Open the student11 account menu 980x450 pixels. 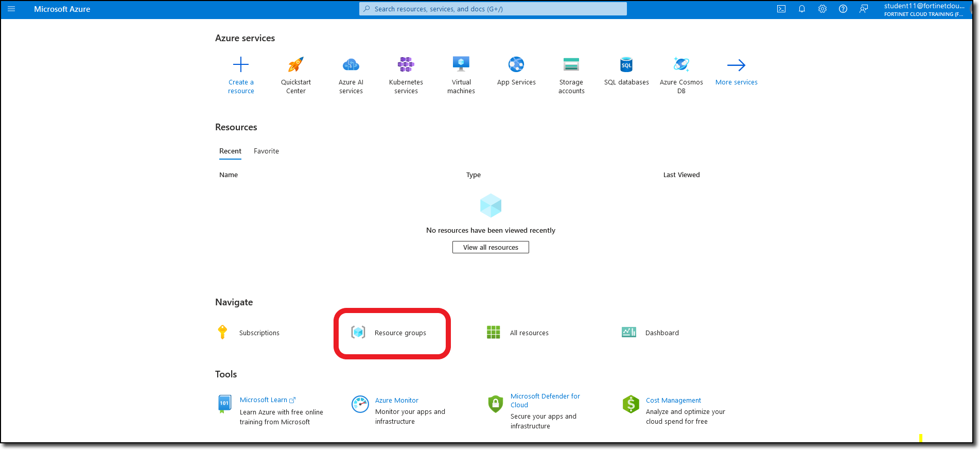pos(924,9)
